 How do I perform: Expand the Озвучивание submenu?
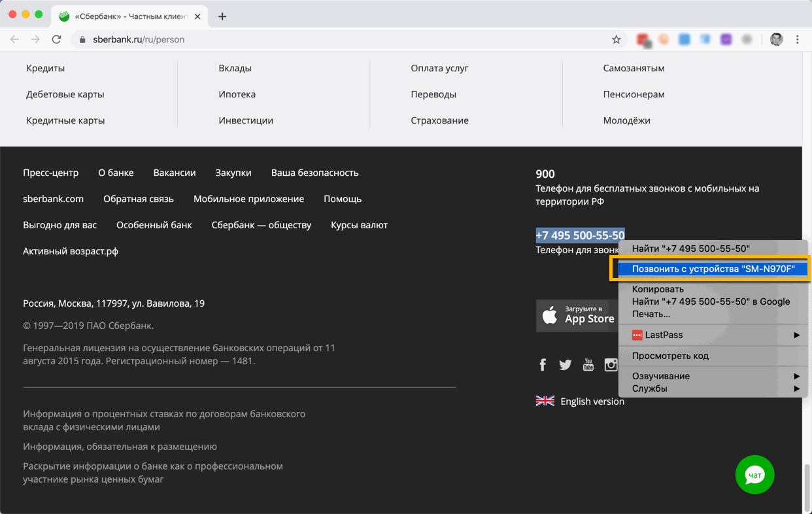(x=713, y=376)
